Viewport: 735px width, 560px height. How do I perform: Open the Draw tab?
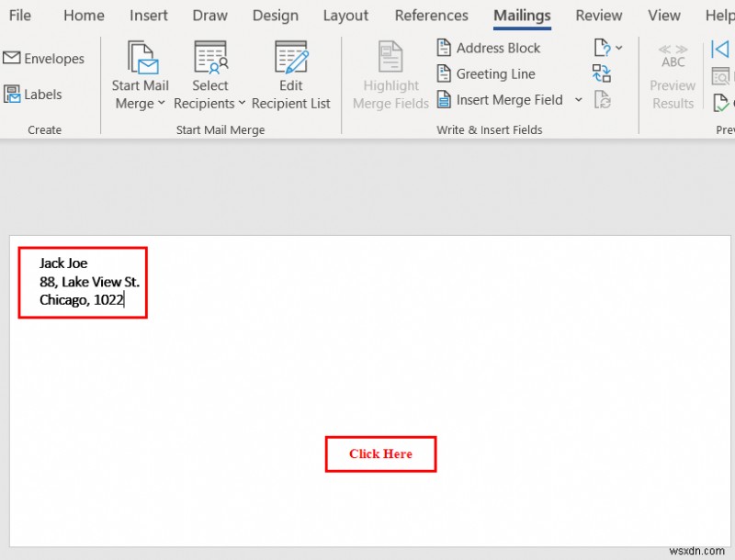pyautogui.click(x=209, y=16)
